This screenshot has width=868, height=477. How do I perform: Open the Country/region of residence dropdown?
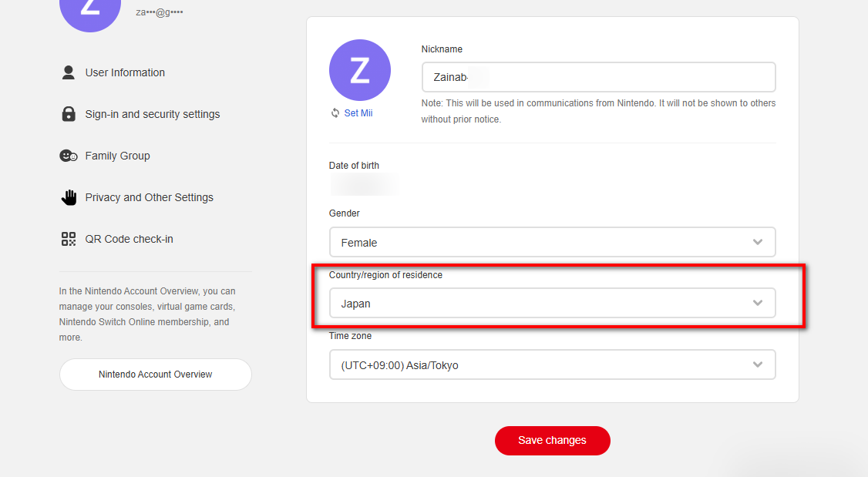click(x=552, y=303)
